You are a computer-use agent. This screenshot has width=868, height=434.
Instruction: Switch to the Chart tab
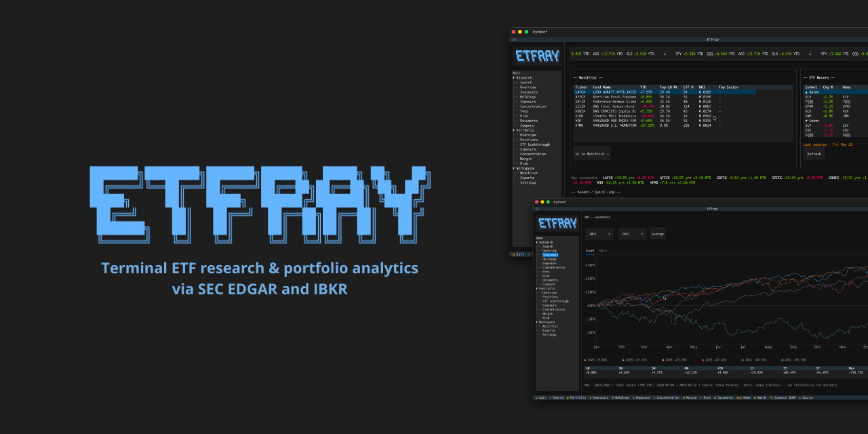[590, 250]
